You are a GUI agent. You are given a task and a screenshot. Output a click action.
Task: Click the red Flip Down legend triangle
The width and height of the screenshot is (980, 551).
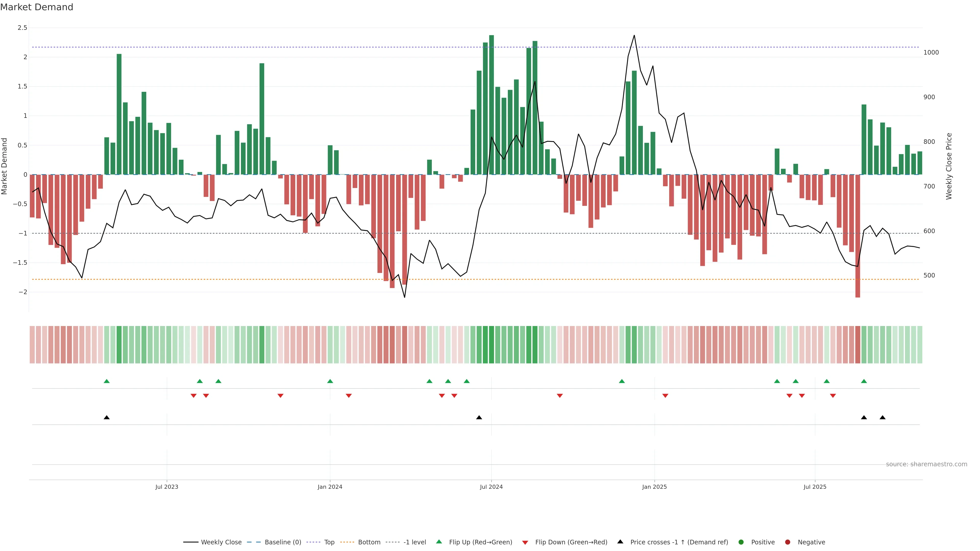point(525,543)
